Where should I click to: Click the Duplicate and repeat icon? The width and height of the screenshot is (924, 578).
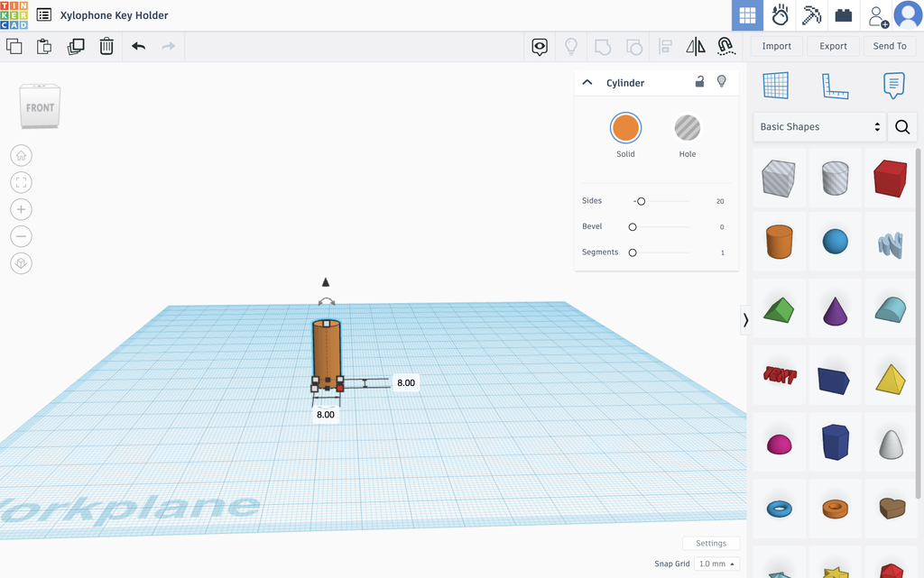click(76, 46)
